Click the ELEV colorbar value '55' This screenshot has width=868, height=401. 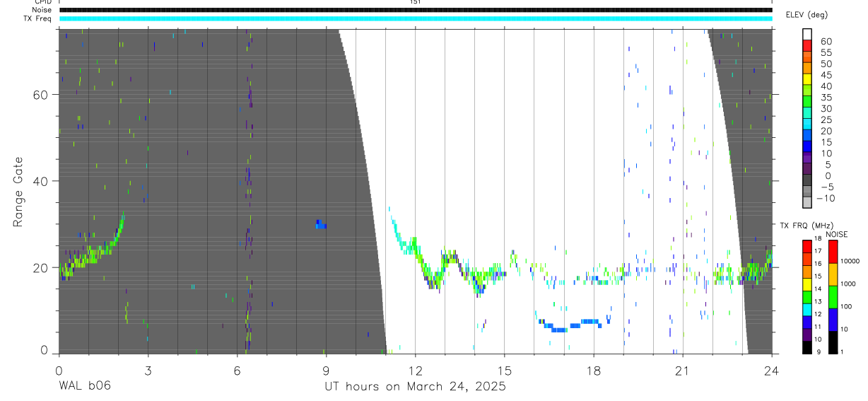pos(826,52)
